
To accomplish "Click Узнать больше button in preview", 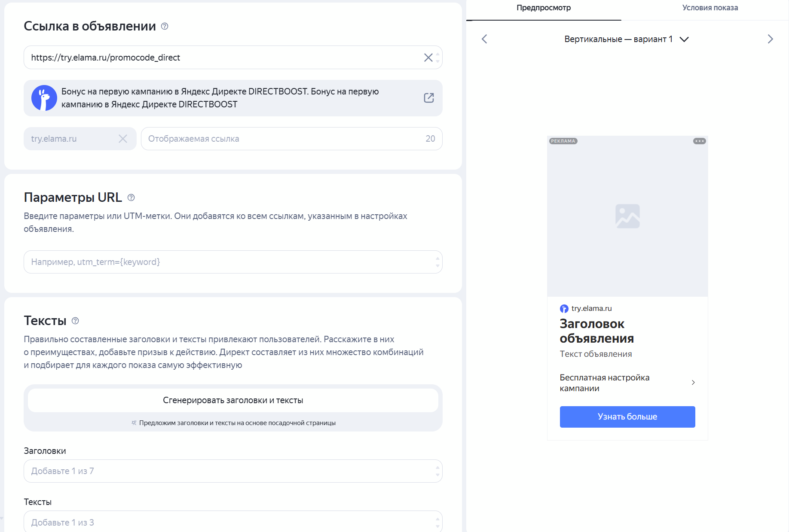I will 627,416.
